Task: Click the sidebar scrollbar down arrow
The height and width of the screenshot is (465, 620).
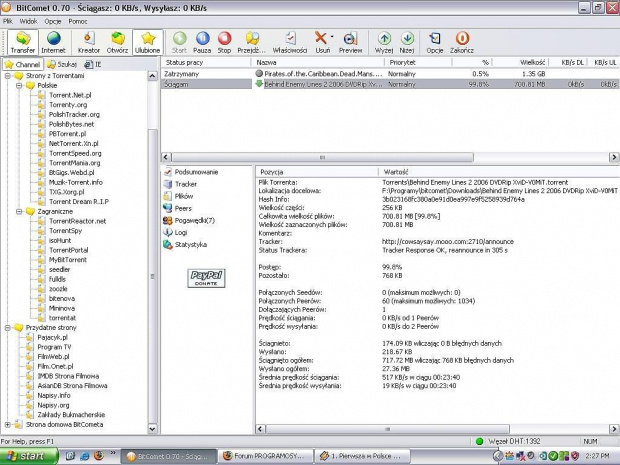Action: (153, 428)
